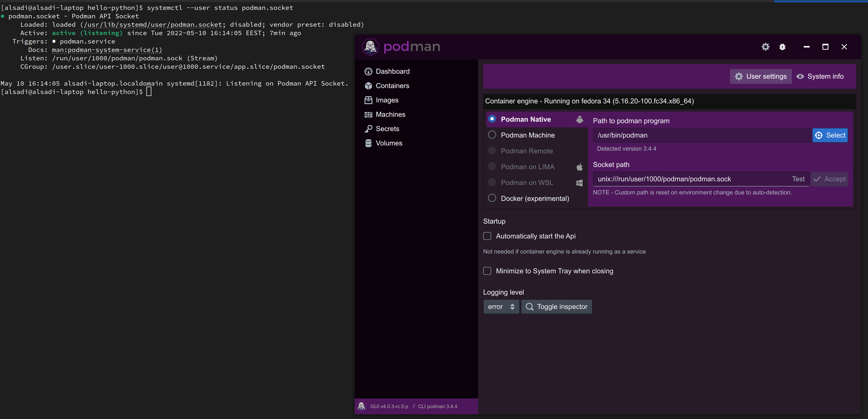Select the Podman Machine engine option

pos(492,135)
